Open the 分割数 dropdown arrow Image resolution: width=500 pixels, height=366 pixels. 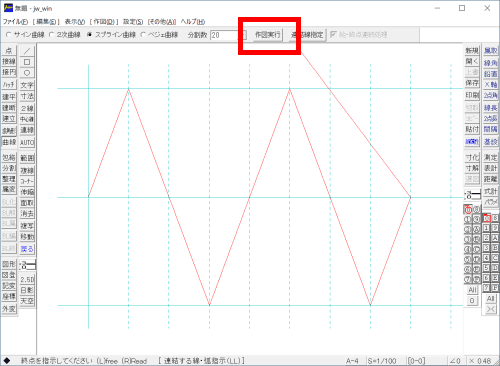244,35
